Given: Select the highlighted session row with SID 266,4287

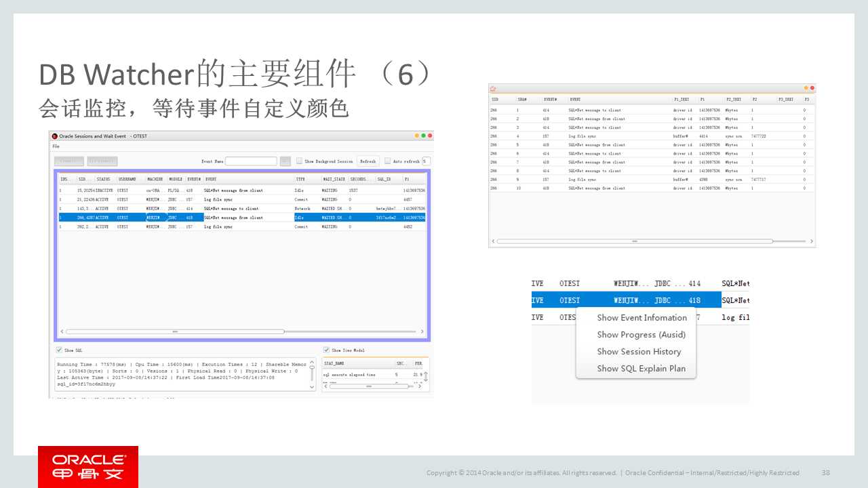Looking at the screenshot, I should click(x=242, y=218).
